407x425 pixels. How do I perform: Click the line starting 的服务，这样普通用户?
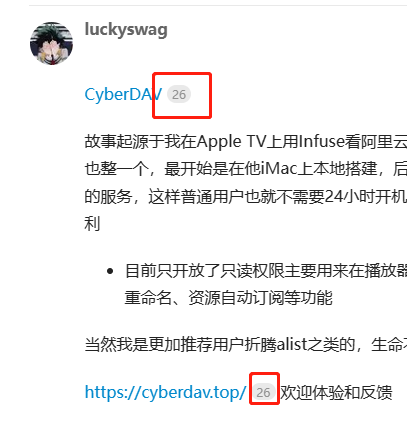(x=246, y=197)
